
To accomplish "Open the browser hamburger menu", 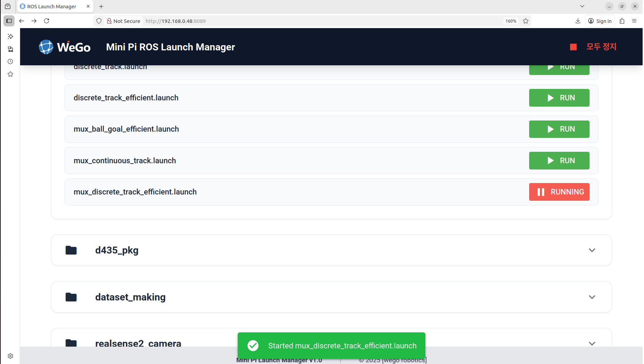I will tap(634, 21).
